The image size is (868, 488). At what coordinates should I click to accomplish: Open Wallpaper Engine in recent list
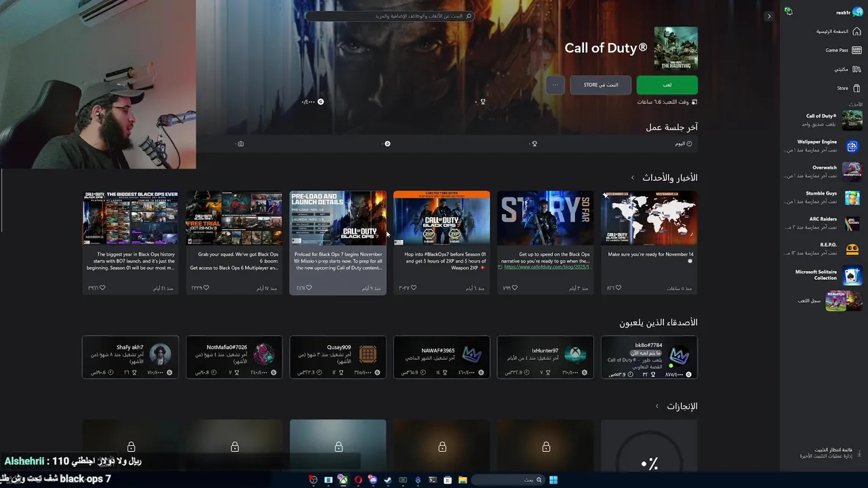pyautogui.click(x=824, y=146)
